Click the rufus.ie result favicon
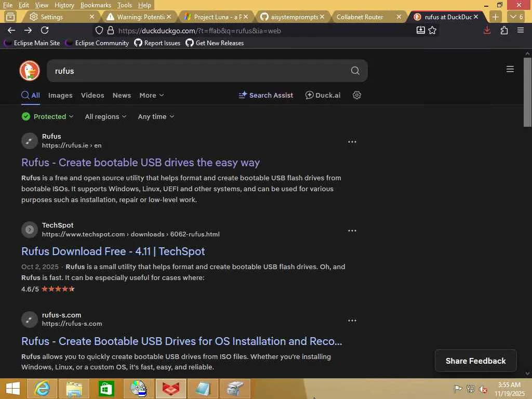 [x=30, y=141]
